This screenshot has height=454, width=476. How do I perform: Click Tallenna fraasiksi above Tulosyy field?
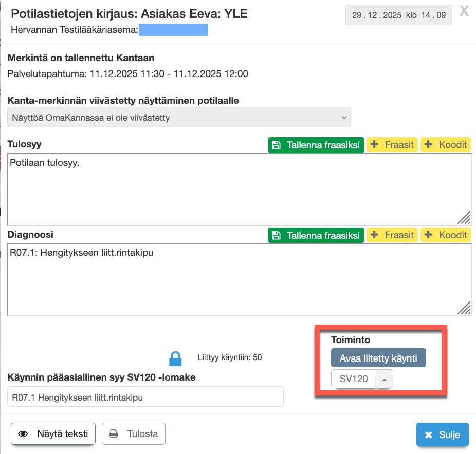click(x=316, y=145)
